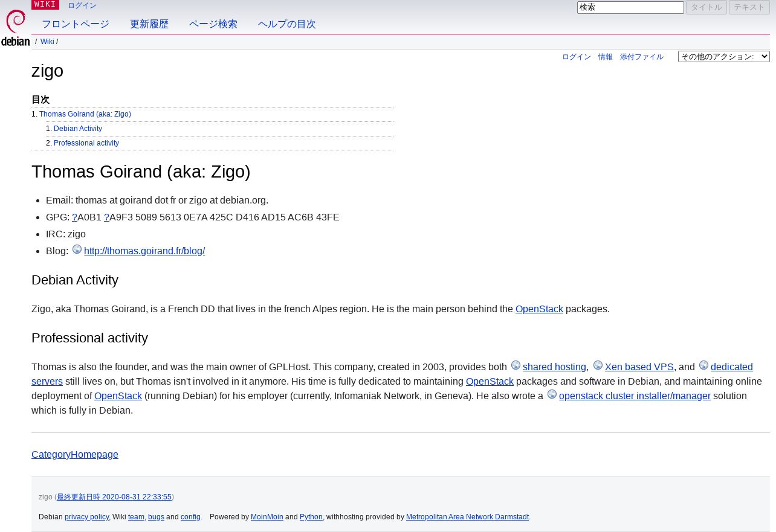Open OpenStack link after 'deployment of'
The width and height of the screenshot is (776, 532).
click(118, 396)
